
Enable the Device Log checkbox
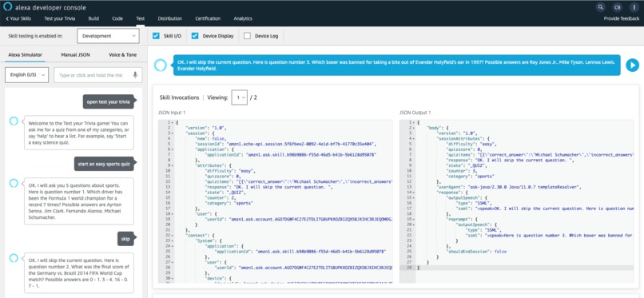247,36
